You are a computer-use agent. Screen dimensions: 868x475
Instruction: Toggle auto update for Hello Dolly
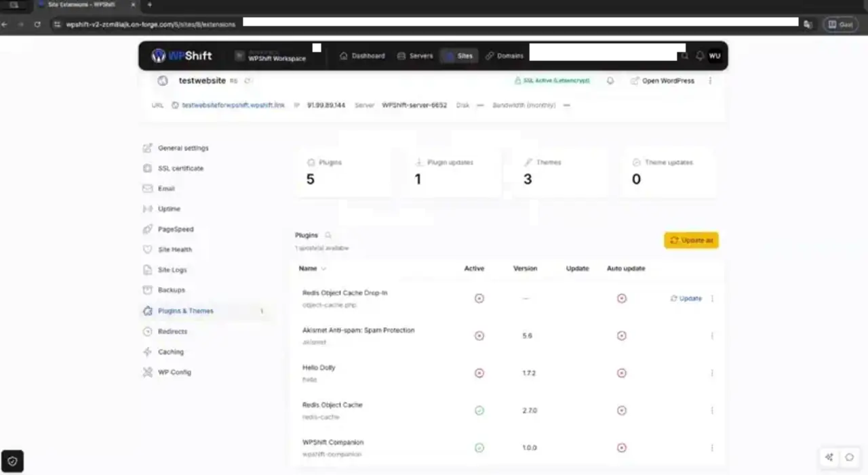[x=622, y=373]
